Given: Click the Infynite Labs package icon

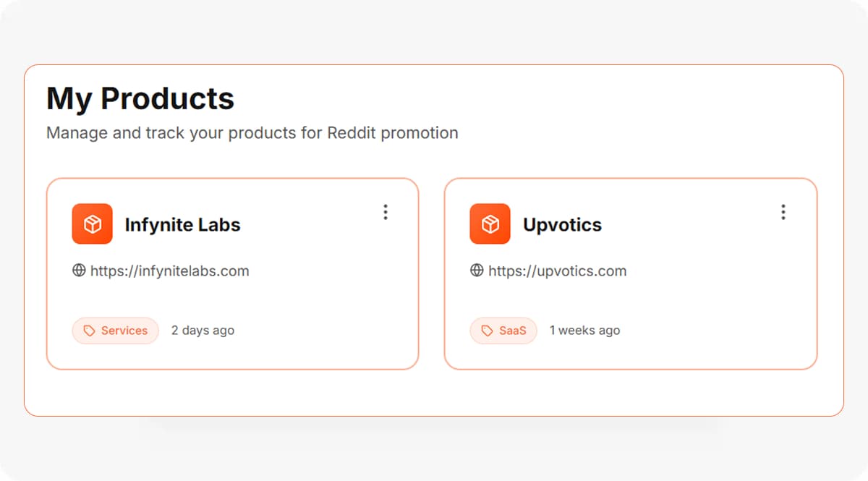Looking at the screenshot, I should tap(92, 224).
